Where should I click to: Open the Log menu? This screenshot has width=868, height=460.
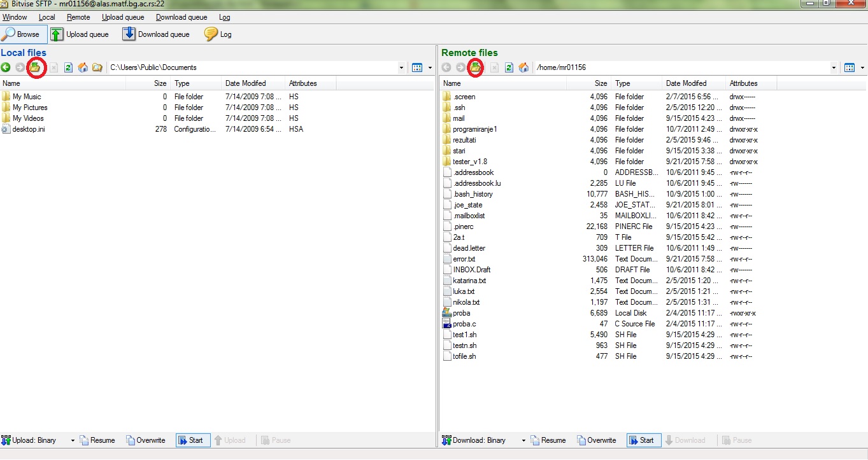(224, 17)
